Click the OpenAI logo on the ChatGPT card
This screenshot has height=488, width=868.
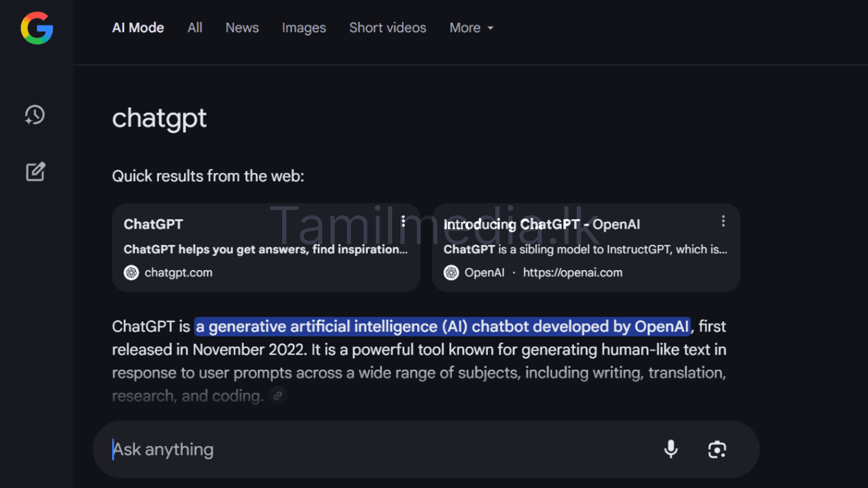click(x=131, y=273)
